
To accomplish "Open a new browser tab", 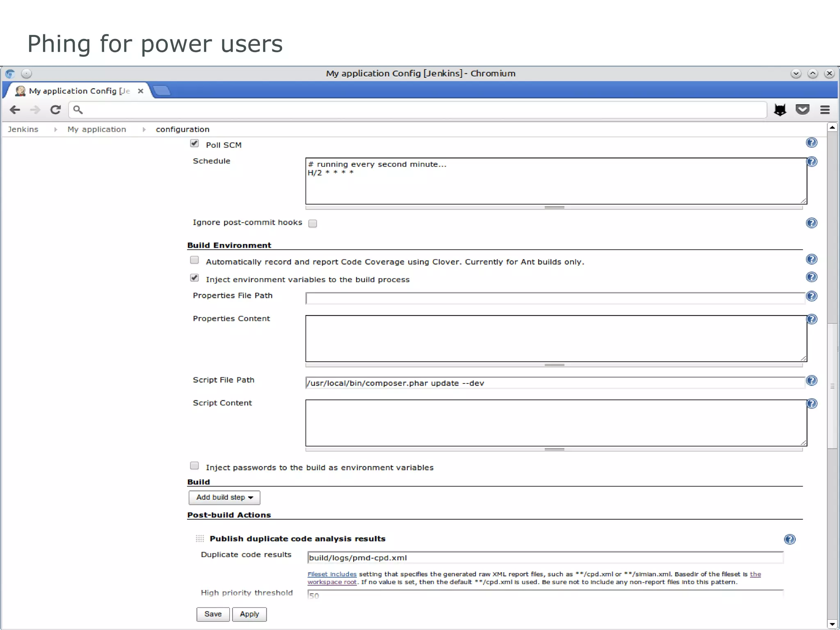I will [x=162, y=91].
